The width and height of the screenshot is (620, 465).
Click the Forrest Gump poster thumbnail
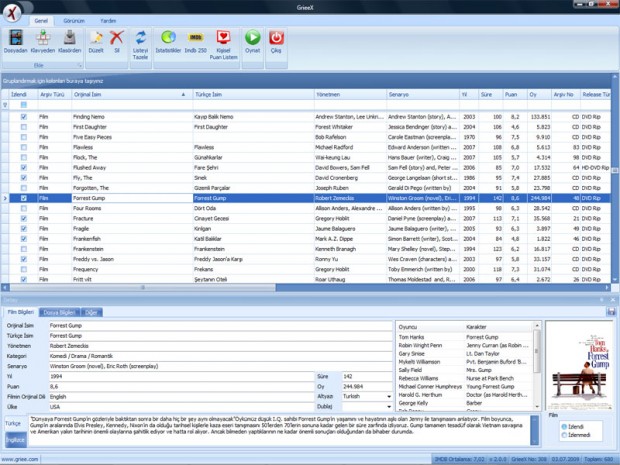coord(579,366)
